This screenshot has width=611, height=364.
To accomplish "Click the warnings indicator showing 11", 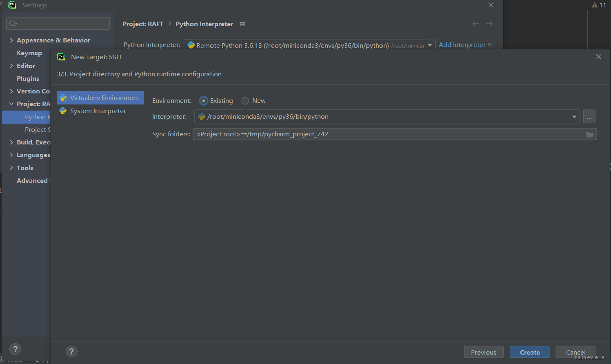I will (x=599, y=5).
